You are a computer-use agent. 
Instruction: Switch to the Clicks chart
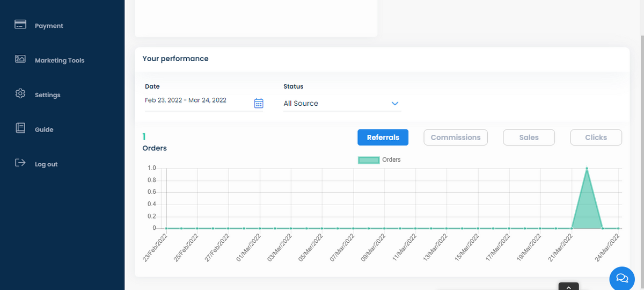pyautogui.click(x=596, y=137)
